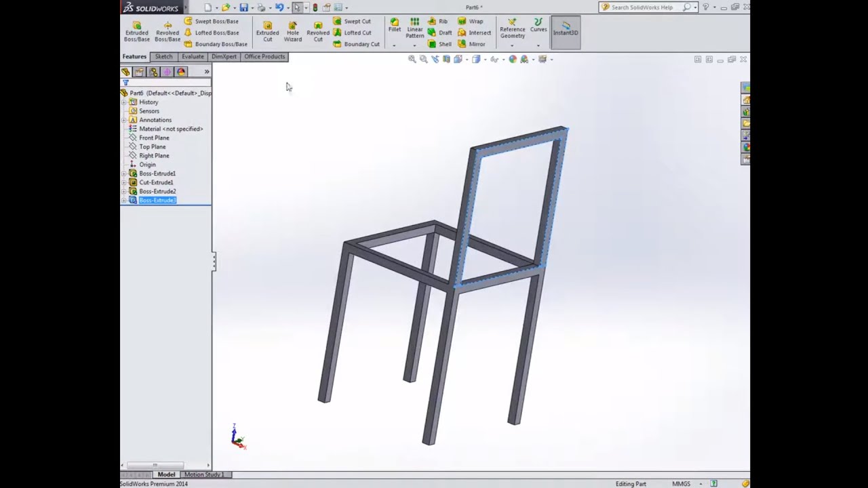Select the Boundary Cut tool
Viewport: 868px width, 488px height.
coord(356,44)
